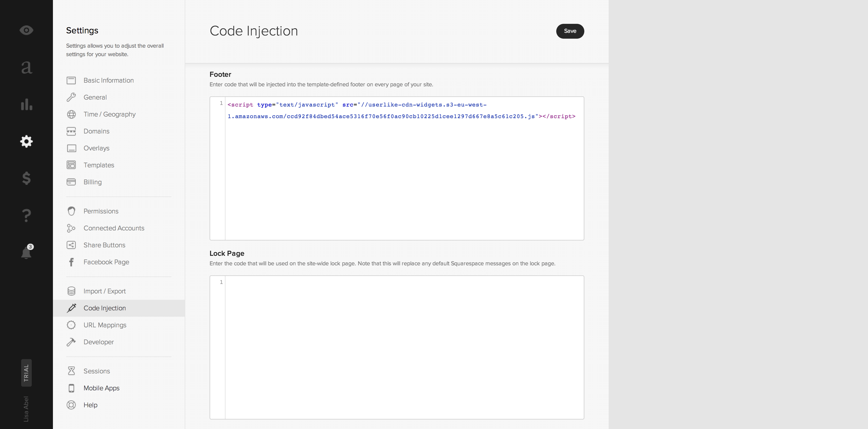Click the General wrench icon
Screen dimensions: 868x429
(71, 97)
